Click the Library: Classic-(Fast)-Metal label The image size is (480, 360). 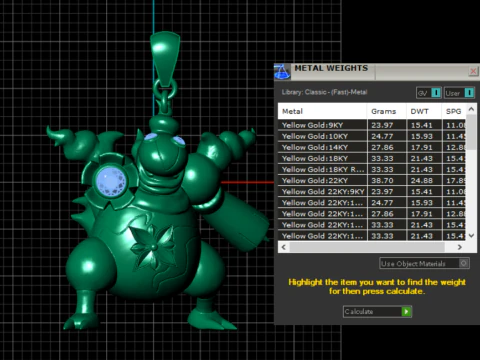[x=324, y=92]
